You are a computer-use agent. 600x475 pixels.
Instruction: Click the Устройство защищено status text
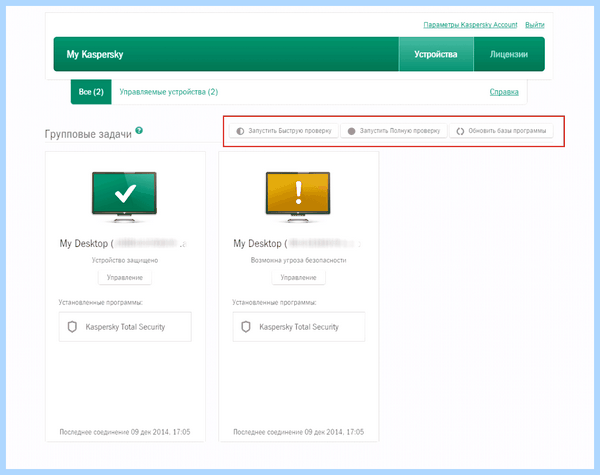click(x=125, y=260)
